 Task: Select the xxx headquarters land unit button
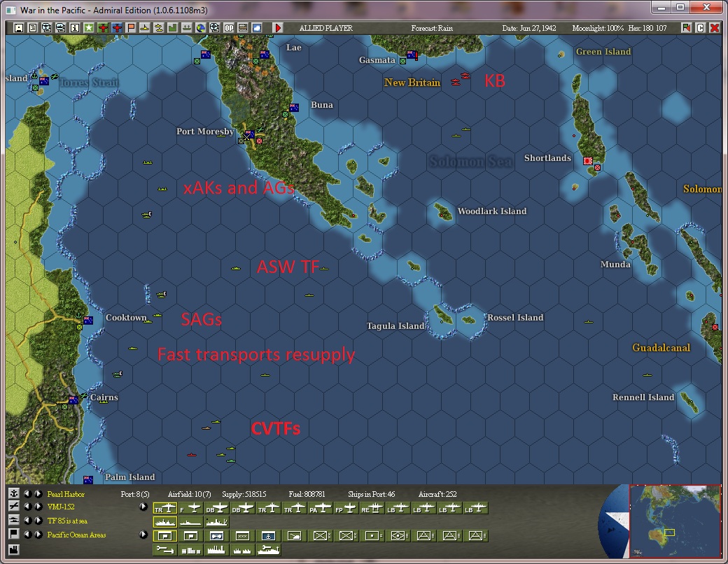[243, 536]
